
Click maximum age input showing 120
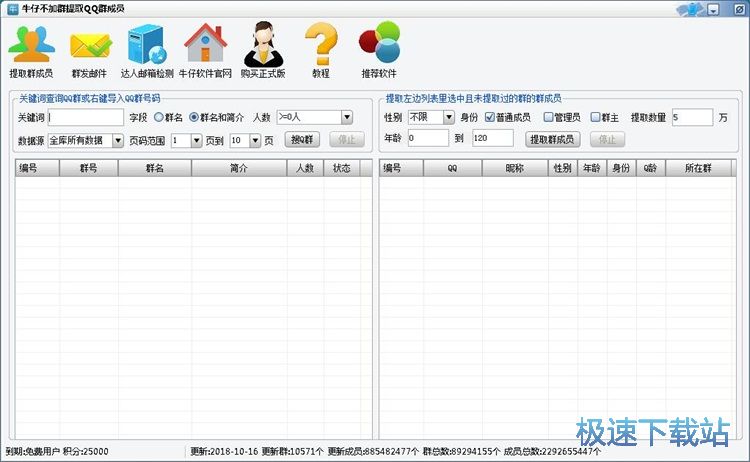click(x=493, y=138)
